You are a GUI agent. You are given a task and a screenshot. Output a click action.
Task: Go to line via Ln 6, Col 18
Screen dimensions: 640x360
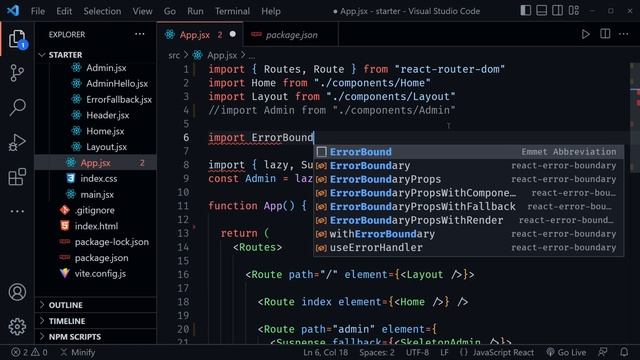click(x=325, y=352)
